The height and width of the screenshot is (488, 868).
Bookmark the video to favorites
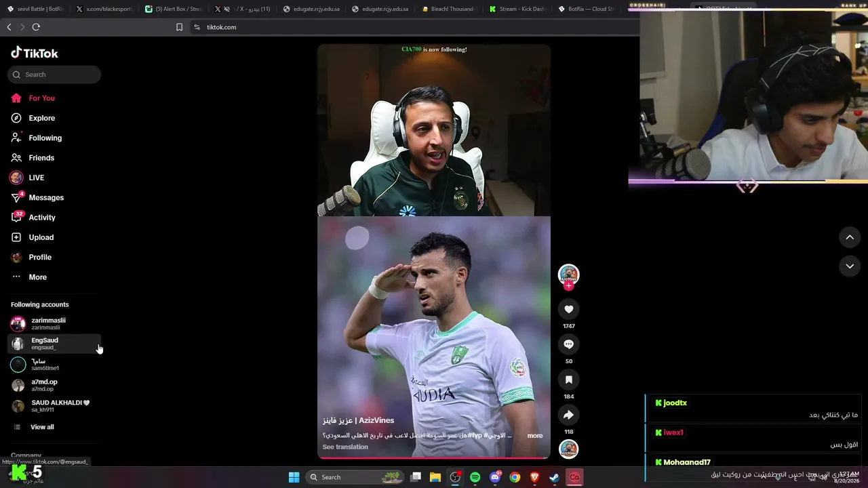568,380
